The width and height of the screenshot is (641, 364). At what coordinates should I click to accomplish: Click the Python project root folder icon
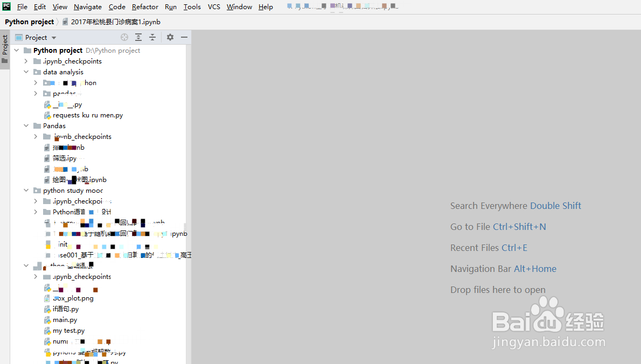(27, 50)
